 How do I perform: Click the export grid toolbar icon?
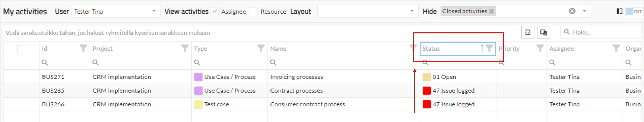coord(528,32)
